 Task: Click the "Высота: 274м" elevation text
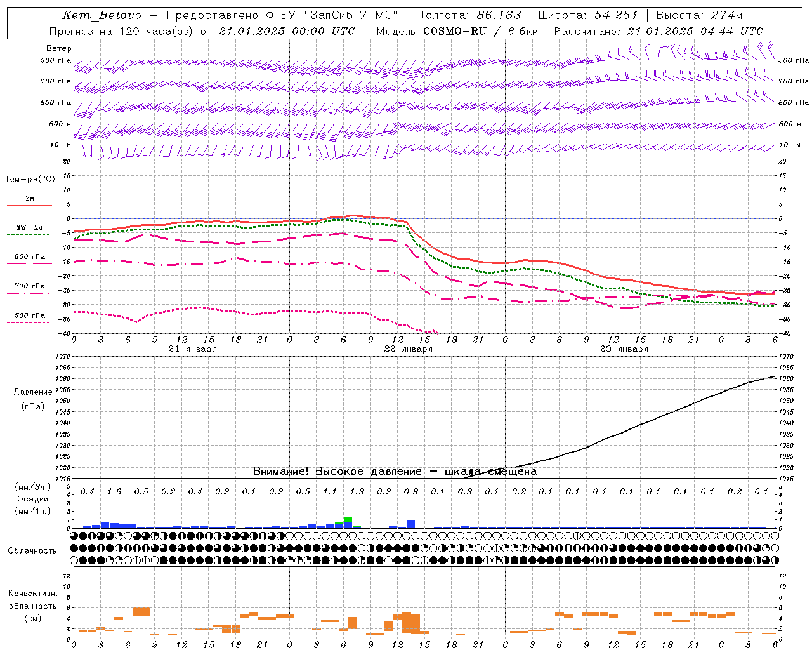click(x=699, y=15)
